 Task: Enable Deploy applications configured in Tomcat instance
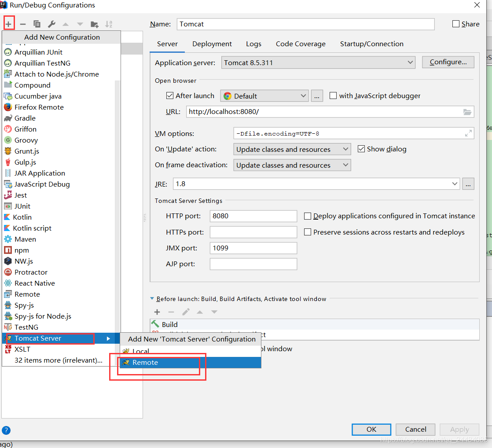coord(308,216)
